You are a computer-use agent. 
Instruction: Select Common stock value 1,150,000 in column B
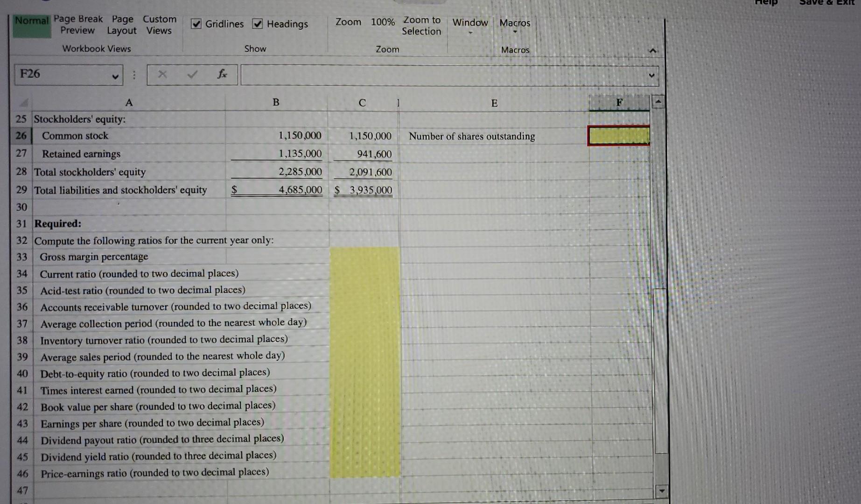coord(277,136)
